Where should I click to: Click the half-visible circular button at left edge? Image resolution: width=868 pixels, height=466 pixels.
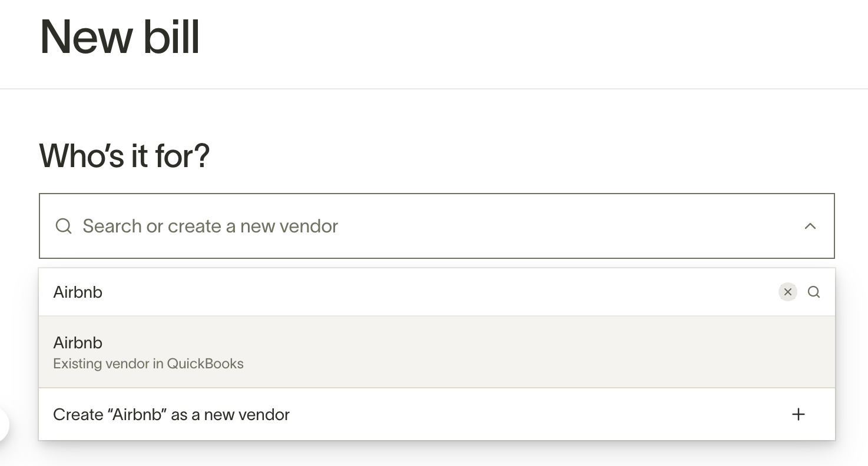tap(3, 425)
